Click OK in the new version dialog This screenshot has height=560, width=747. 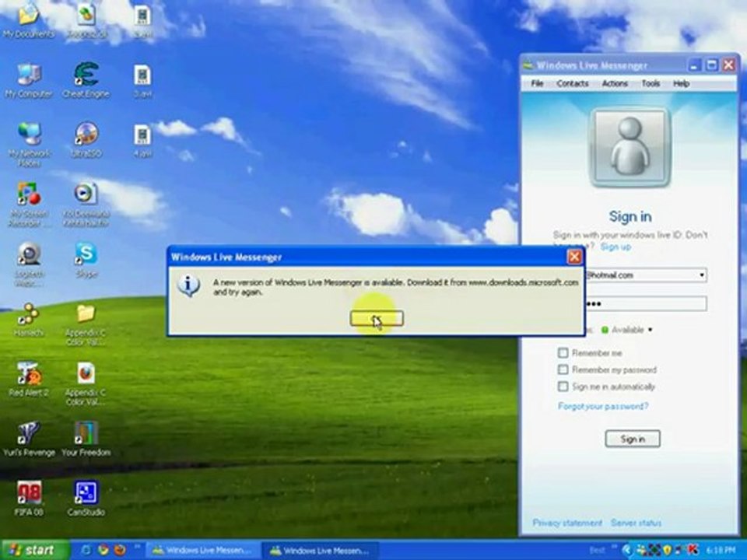point(377,319)
